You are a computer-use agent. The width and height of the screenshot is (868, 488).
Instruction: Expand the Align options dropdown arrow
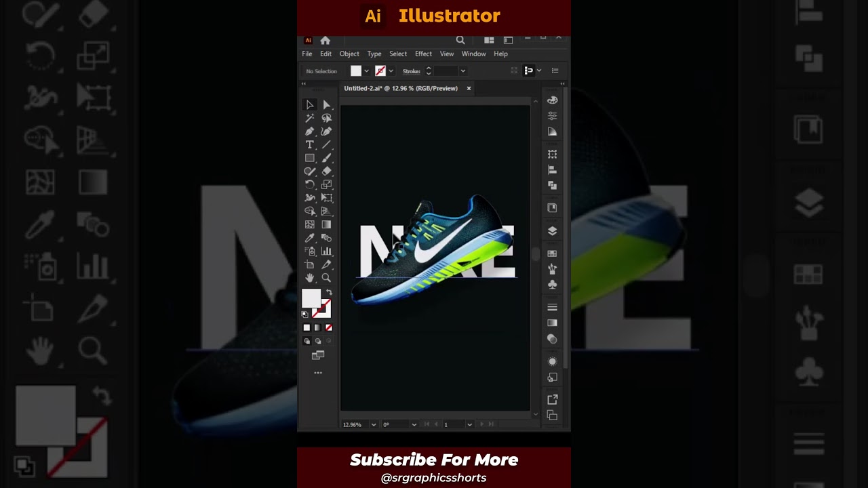(539, 70)
